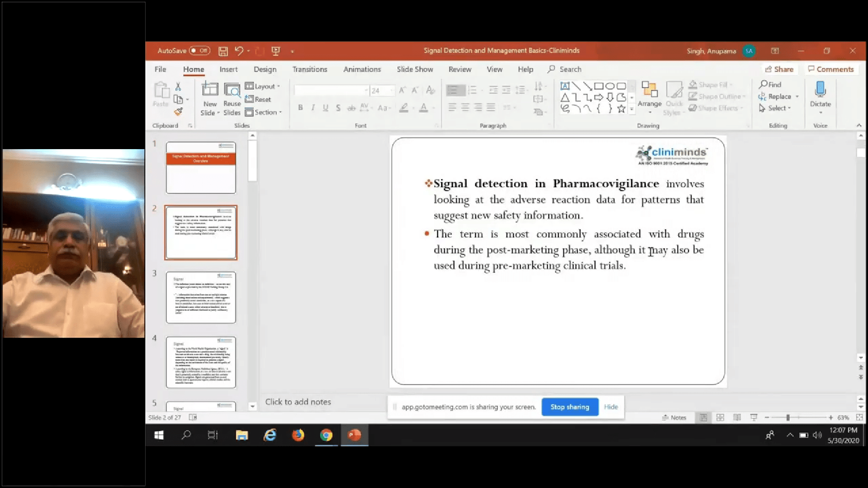Toggle Normal view in status bar

click(703, 418)
